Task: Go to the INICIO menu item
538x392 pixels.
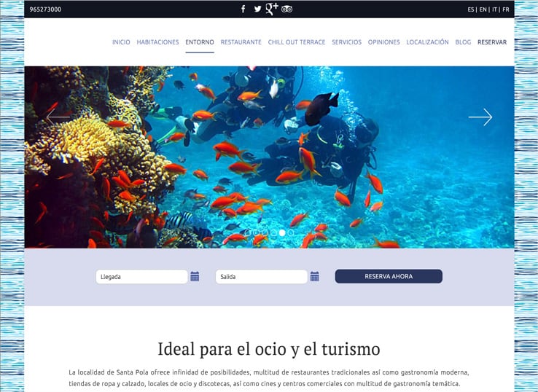Action: (x=121, y=42)
